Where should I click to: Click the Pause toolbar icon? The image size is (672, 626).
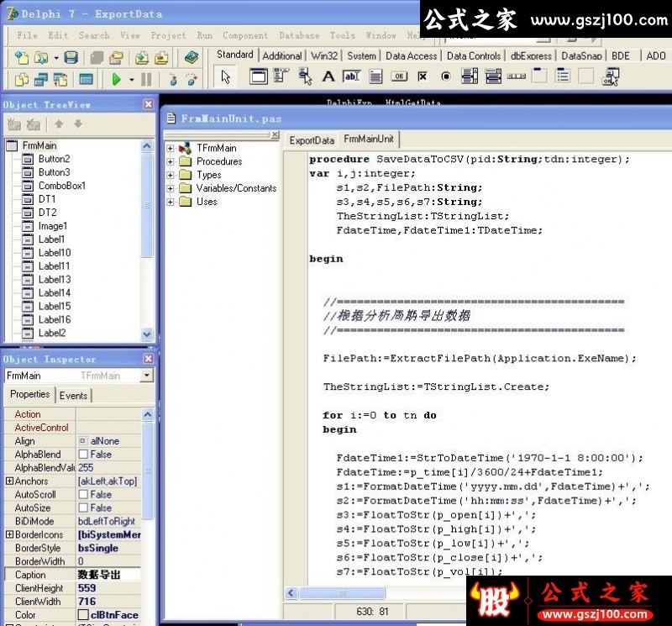[x=146, y=79]
